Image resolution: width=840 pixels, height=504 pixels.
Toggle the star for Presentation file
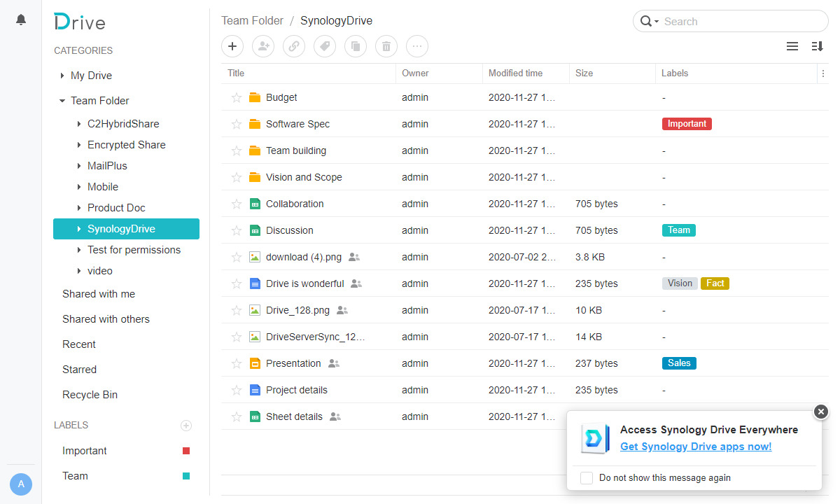click(237, 363)
